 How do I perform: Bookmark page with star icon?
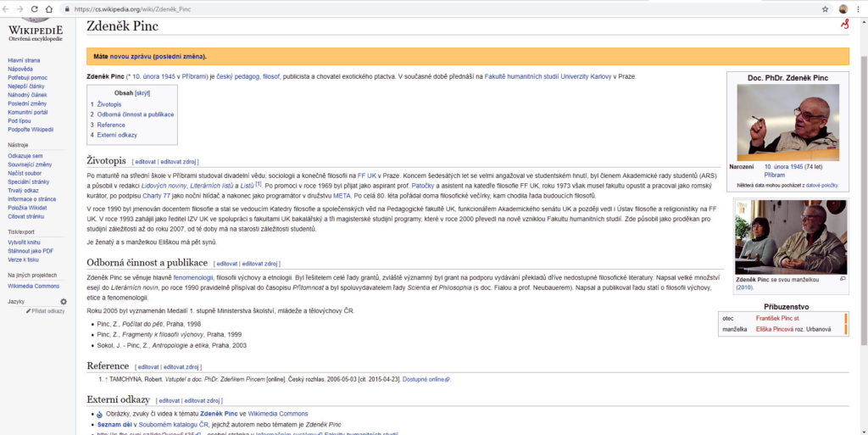(x=826, y=8)
